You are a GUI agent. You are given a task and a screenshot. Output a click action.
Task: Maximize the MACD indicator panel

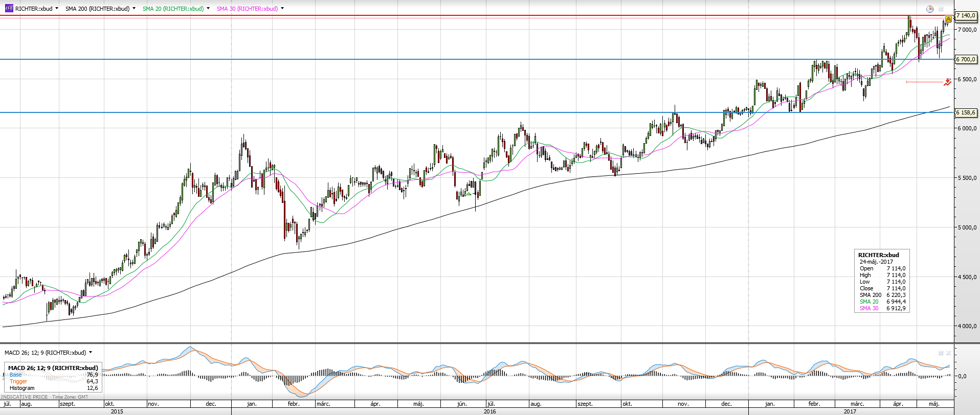[x=941, y=353]
